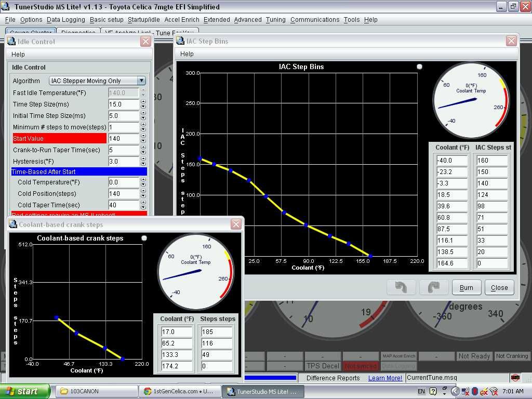Image resolution: width=532 pixels, height=399 pixels.
Task: Click the Hysteresis field showing 3.0
Action: (124, 162)
